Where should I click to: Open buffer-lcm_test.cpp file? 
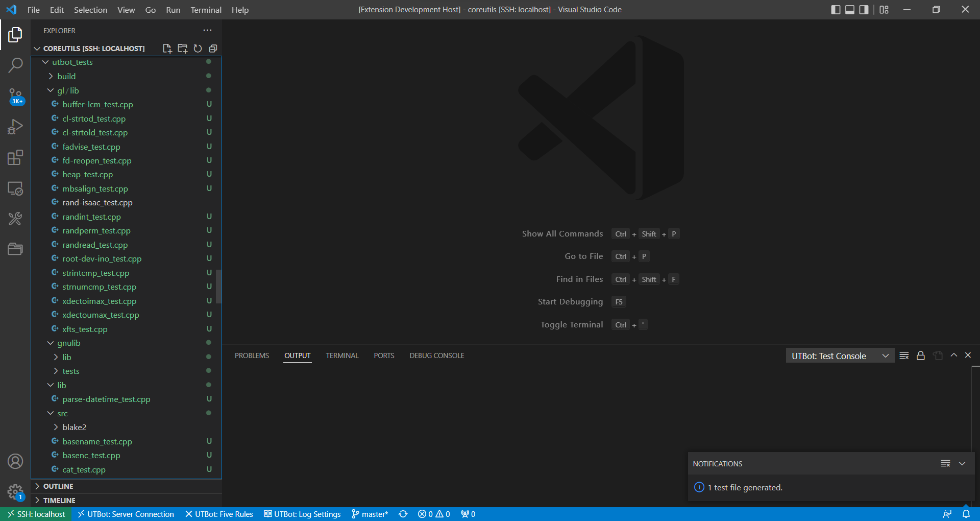pos(97,105)
